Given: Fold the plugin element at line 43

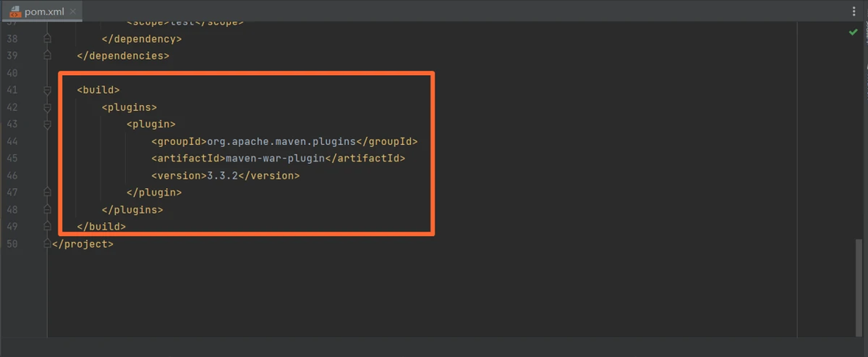Looking at the screenshot, I should (x=47, y=125).
